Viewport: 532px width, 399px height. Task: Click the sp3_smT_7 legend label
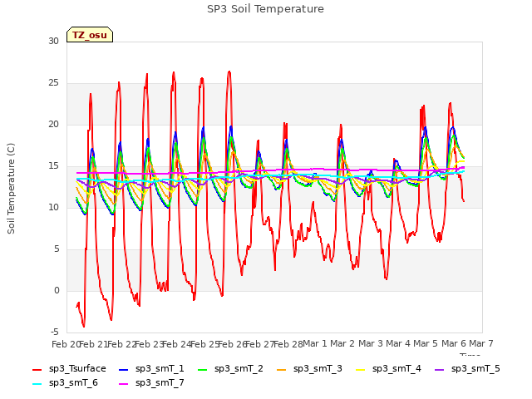[x=160, y=382]
